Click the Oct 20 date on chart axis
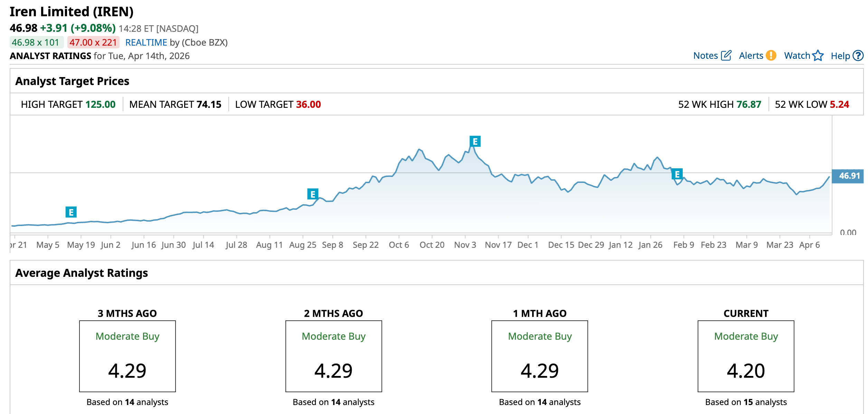The height and width of the screenshot is (414, 868). pos(432,245)
